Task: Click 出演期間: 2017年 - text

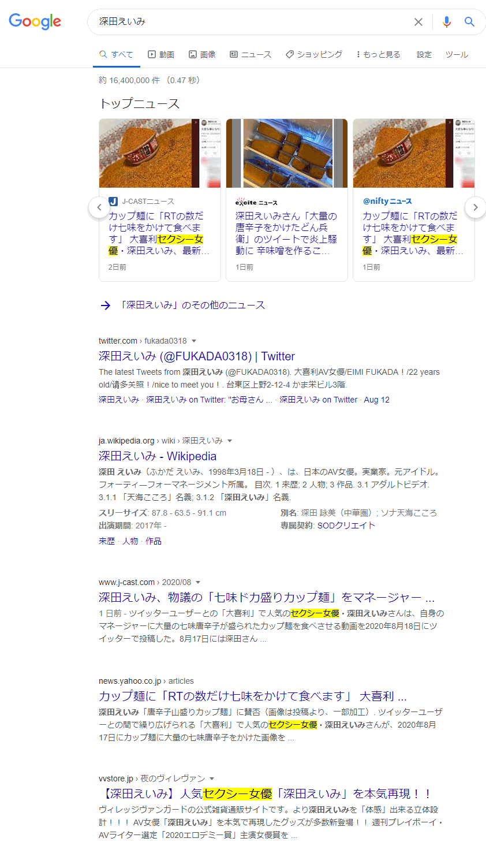Action: point(133,526)
